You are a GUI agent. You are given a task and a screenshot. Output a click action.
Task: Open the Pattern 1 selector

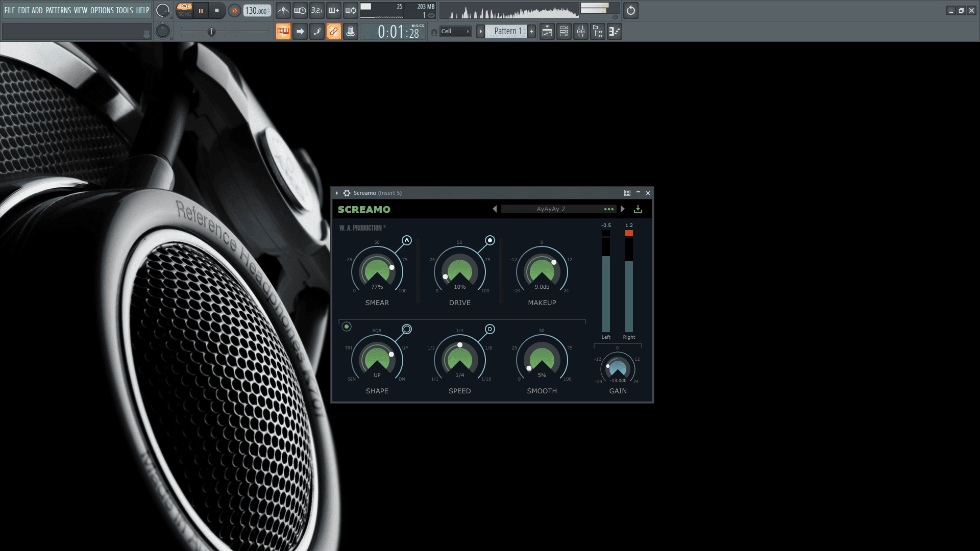[x=506, y=32]
